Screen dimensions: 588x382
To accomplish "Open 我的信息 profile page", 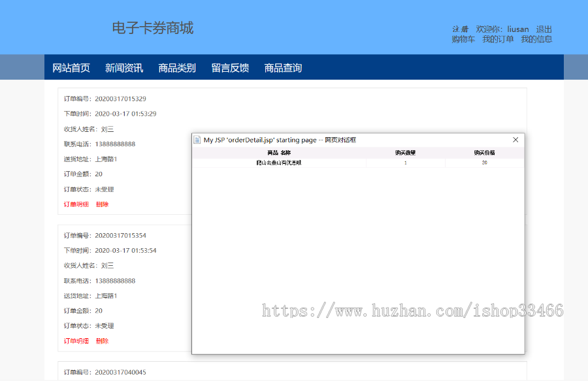I will (x=537, y=39).
